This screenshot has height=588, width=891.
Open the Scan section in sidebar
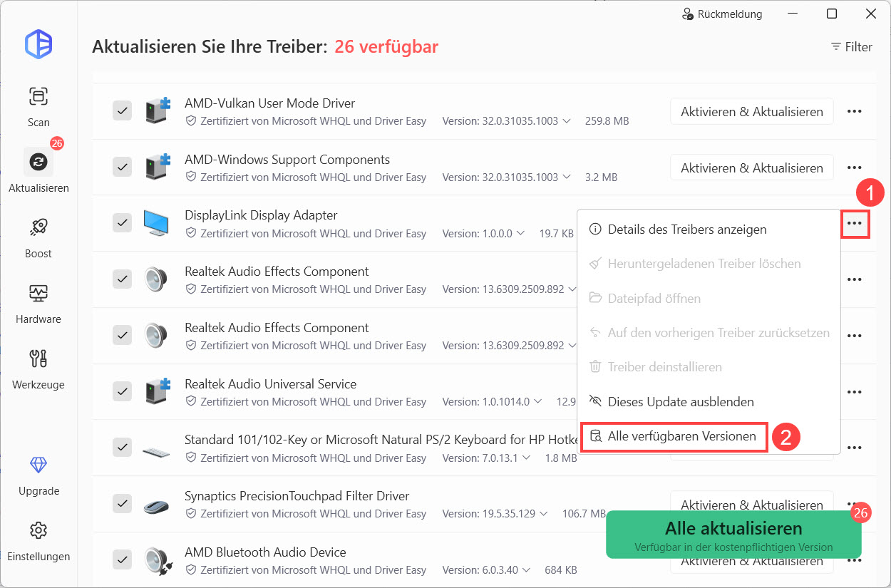(x=38, y=106)
